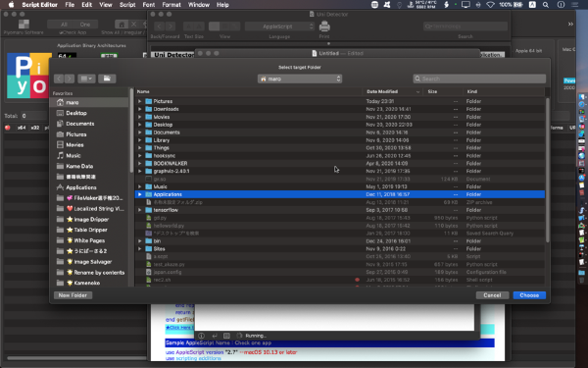Select the "One" segment in Check App

pyautogui.click(x=85, y=25)
